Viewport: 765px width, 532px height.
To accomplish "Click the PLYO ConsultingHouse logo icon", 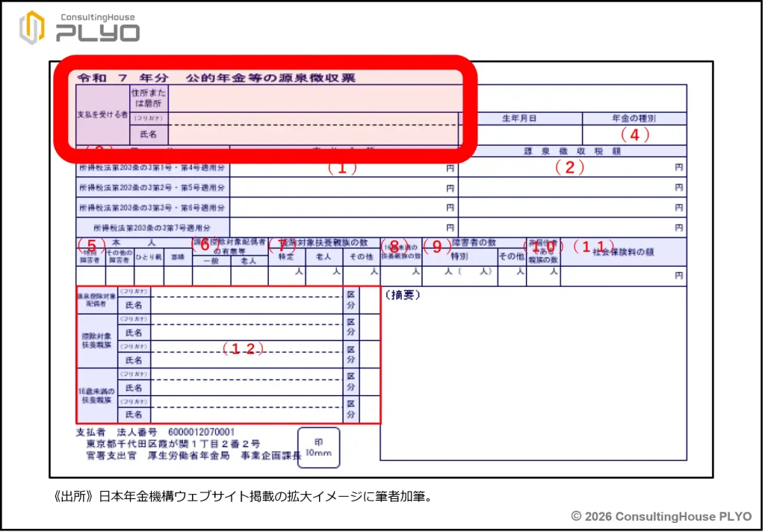I will pos(31,28).
